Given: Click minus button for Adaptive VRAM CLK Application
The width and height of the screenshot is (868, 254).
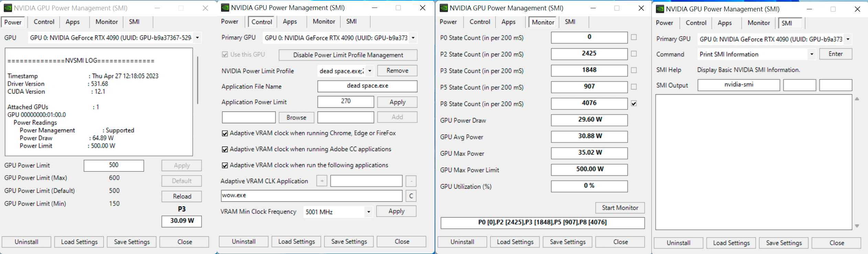Looking at the screenshot, I should pos(411,181).
